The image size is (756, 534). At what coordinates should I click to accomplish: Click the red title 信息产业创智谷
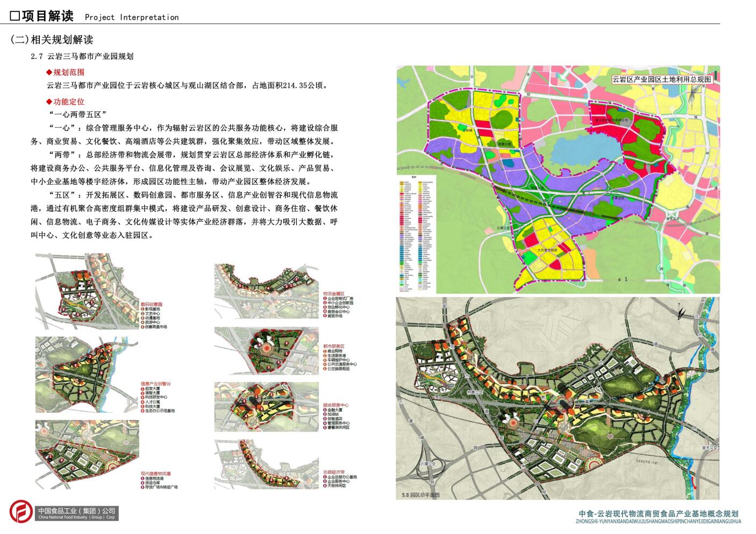tap(155, 384)
